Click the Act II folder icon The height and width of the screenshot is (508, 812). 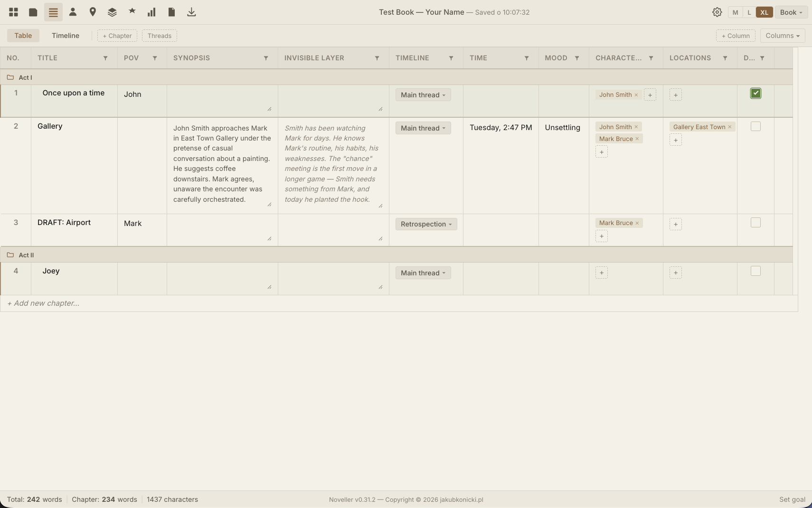[x=10, y=255]
